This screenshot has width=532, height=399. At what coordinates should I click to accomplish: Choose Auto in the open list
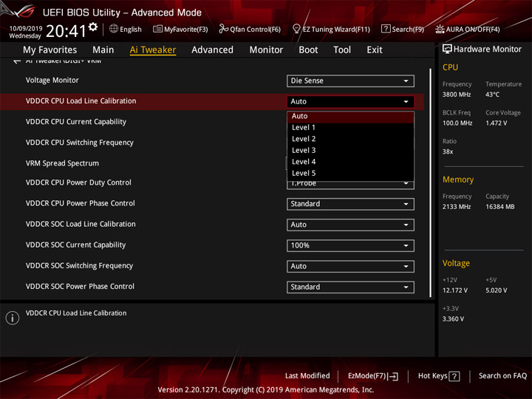(350, 117)
